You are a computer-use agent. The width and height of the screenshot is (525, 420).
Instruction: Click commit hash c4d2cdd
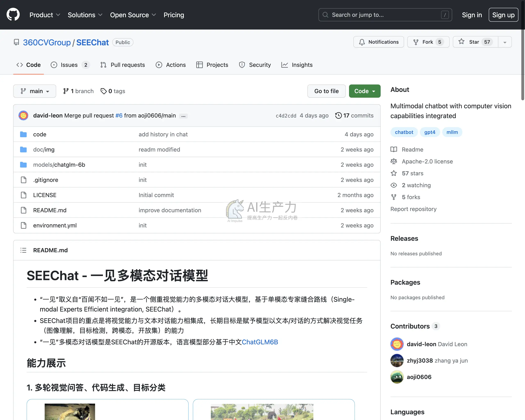pyautogui.click(x=286, y=116)
